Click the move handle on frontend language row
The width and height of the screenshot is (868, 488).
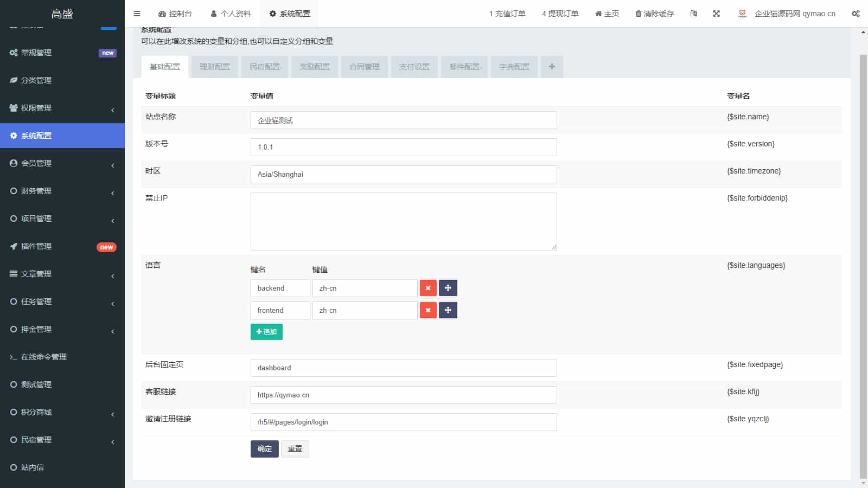[x=448, y=310]
